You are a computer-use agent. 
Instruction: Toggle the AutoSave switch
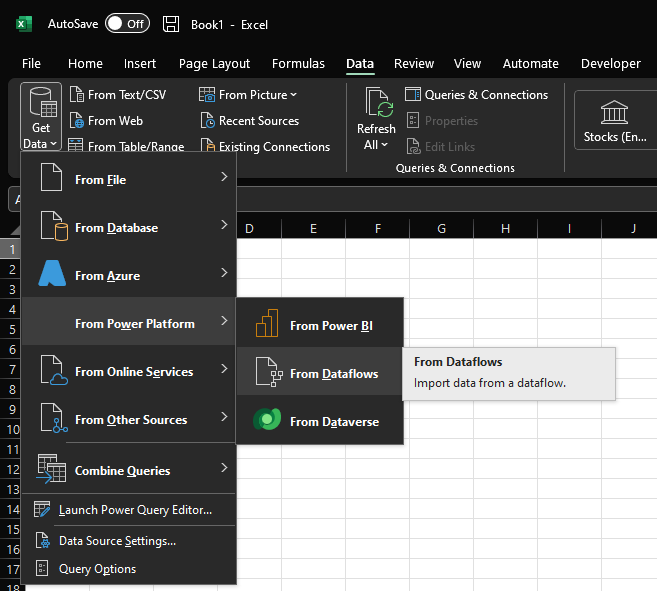pos(127,24)
